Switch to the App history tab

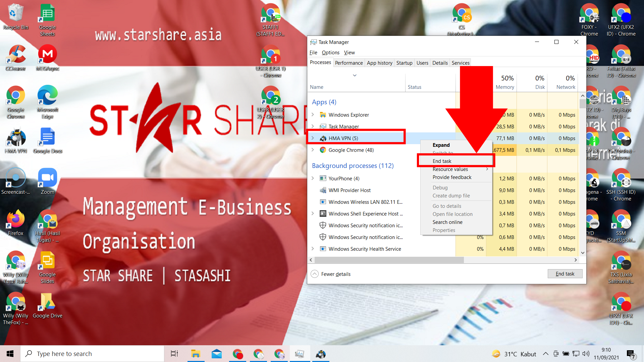click(380, 63)
